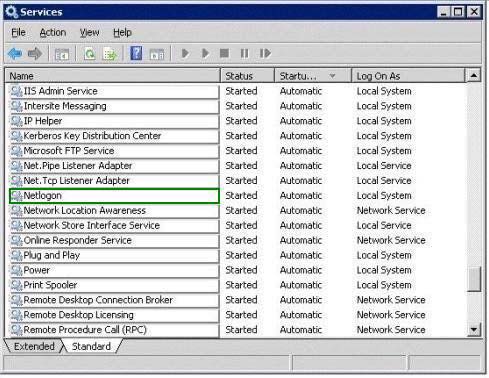This screenshot has width=489, height=378.
Task: Open the Help menu
Action: (122, 32)
